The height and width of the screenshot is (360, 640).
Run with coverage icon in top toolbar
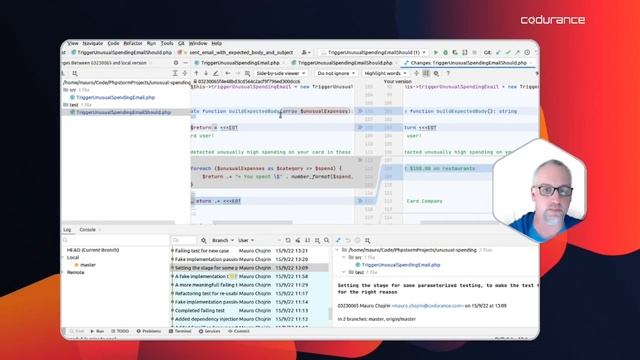point(455,52)
